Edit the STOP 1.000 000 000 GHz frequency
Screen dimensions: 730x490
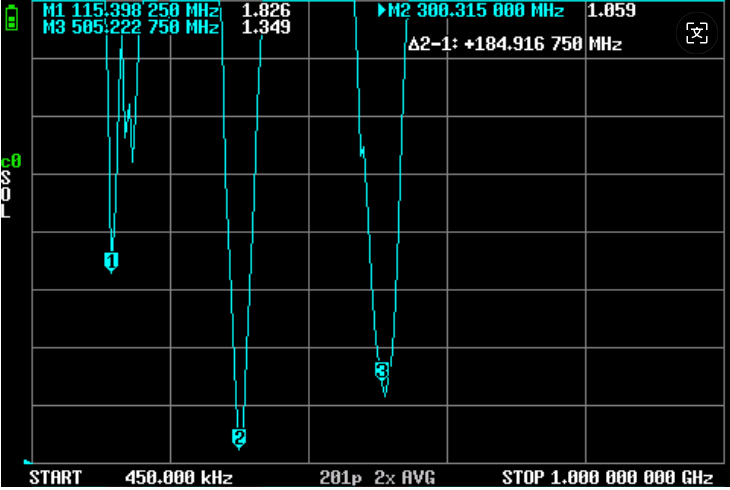[607, 477]
